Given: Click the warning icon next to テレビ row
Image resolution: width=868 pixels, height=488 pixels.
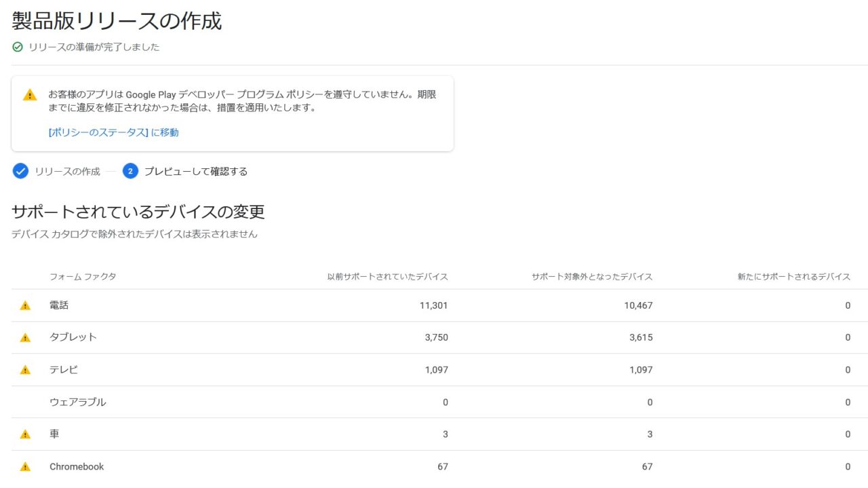Looking at the screenshot, I should (x=25, y=369).
